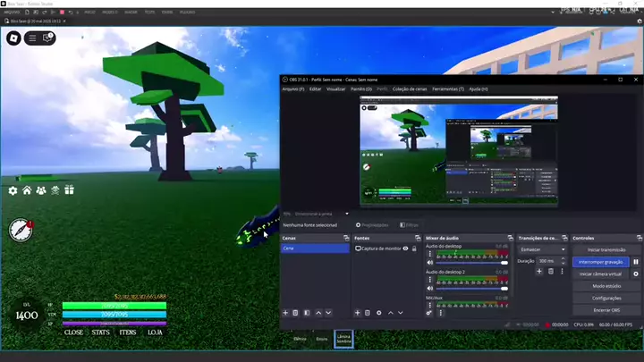
Task: Add a new scene in Cenas panel
Action: 285,313
